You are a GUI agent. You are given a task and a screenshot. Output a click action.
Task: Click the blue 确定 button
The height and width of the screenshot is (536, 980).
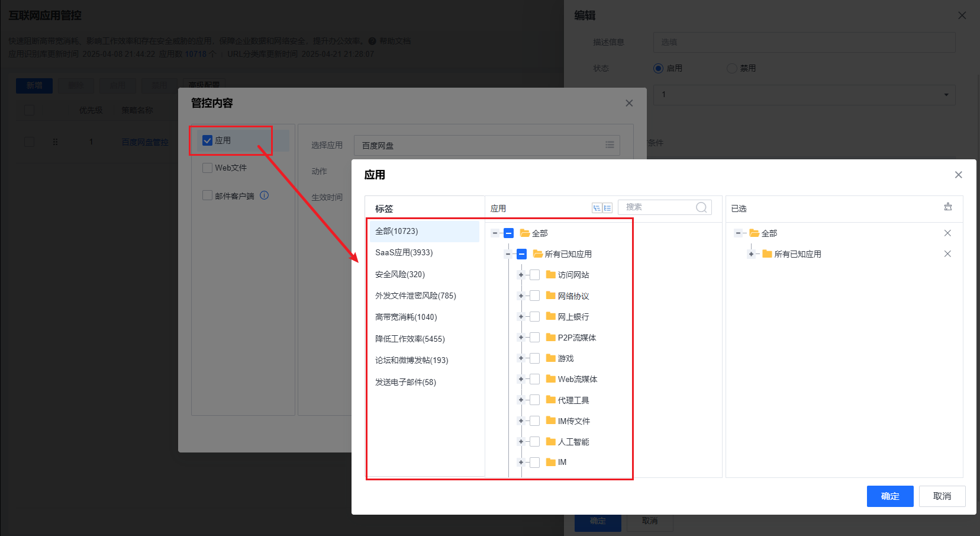point(889,496)
